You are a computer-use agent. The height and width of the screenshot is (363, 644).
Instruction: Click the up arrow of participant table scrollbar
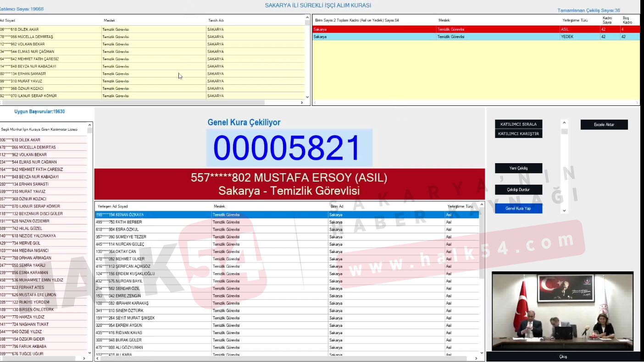[x=307, y=17]
